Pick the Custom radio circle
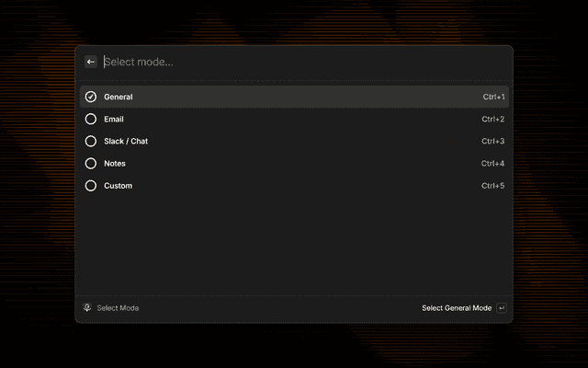The width and height of the screenshot is (588, 368). (91, 185)
